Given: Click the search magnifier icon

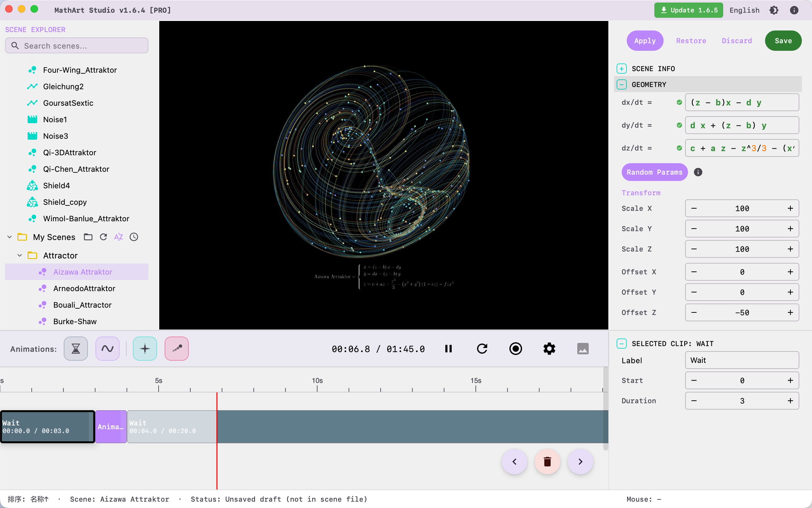Looking at the screenshot, I should point(15,46).
